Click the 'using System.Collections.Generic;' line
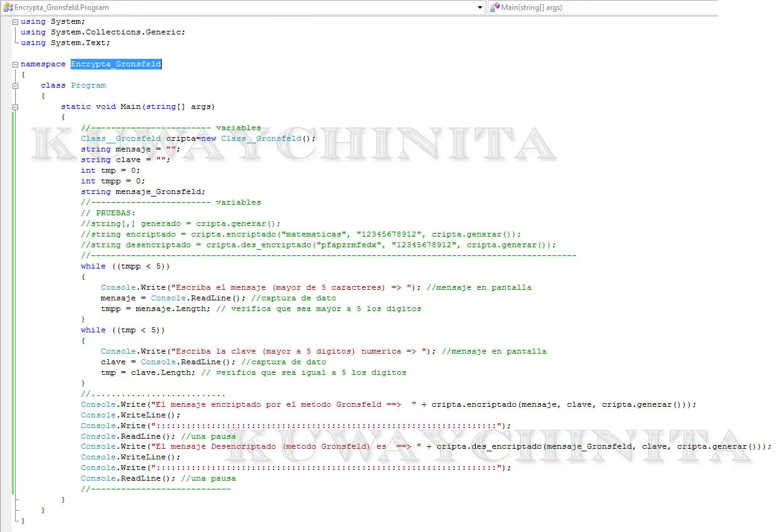Viewport: 776px width, 532px height. pos(103,32)
